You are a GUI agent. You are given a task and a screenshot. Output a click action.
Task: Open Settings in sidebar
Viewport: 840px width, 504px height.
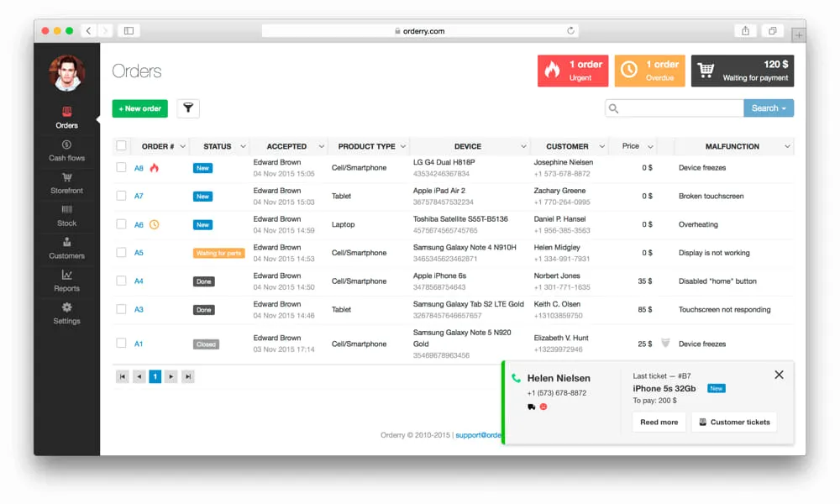(66, 314)
